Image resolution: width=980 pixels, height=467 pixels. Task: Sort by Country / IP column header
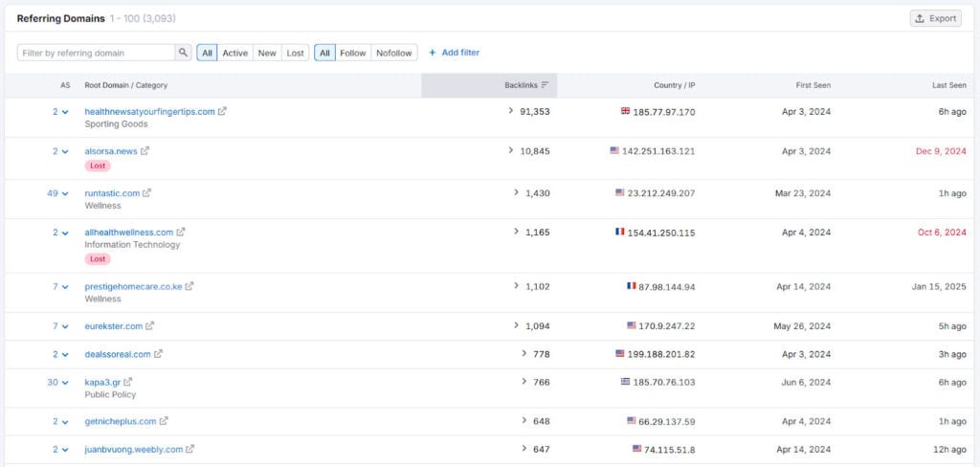pyautogui.click(x=675, y=85)
